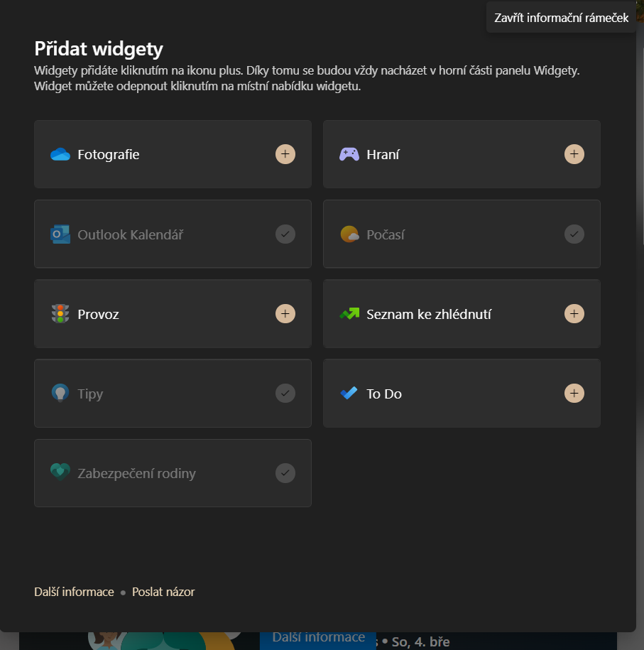Toggle the Zabezpečení rodiny checkmark

pyautogui.click(x=285, y=473)
